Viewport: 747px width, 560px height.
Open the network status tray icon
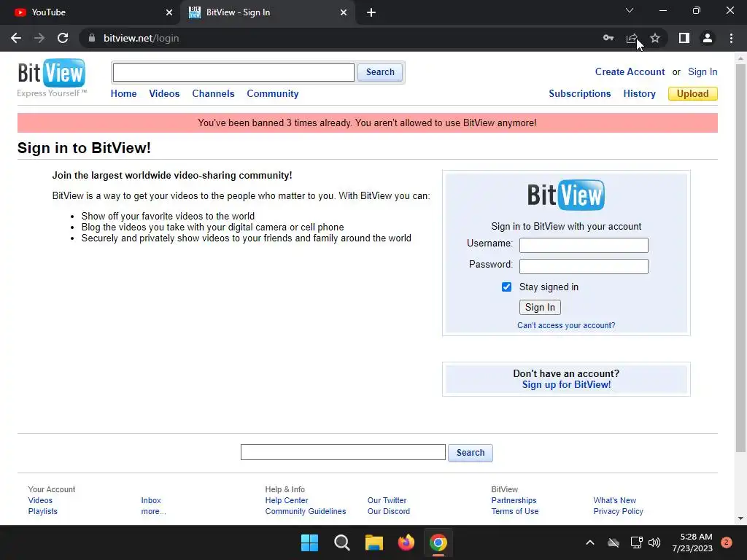pyautogui.click(x=636, y=542)
